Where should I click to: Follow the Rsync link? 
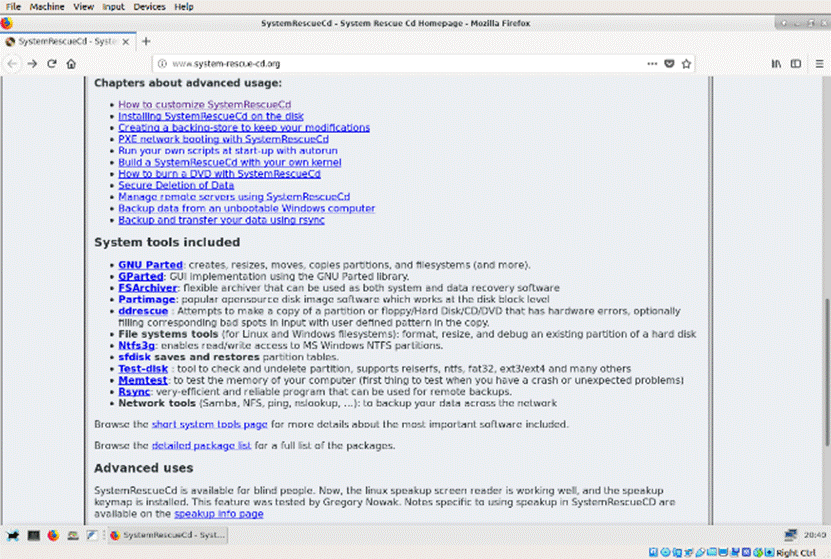click(134, 392)
